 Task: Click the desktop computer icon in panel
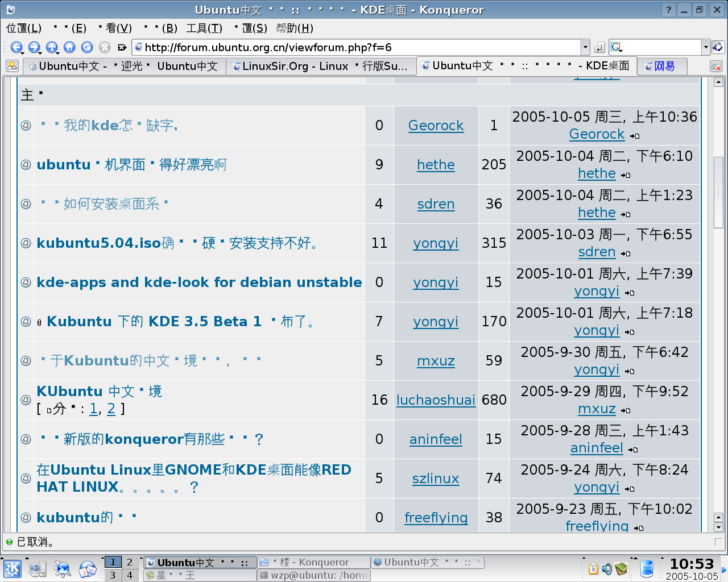pyautogui.click(x=37, y=569)
